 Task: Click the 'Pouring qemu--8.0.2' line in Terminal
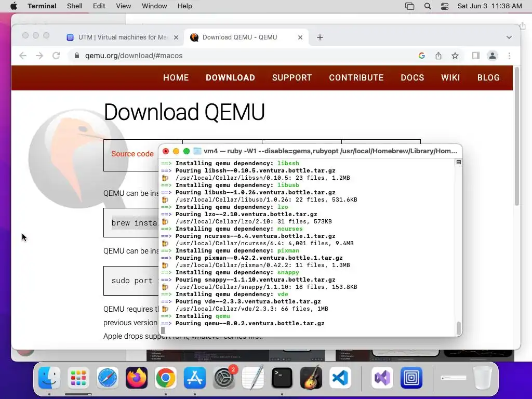coord(250,323)
